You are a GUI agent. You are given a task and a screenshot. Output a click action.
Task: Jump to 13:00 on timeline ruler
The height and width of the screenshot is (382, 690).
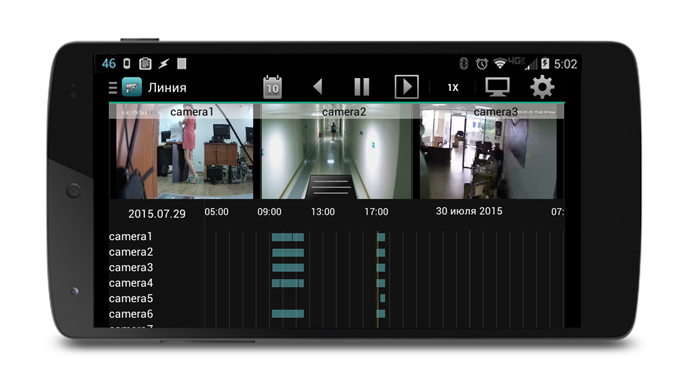pyautogui.click(x=323, y=212)
